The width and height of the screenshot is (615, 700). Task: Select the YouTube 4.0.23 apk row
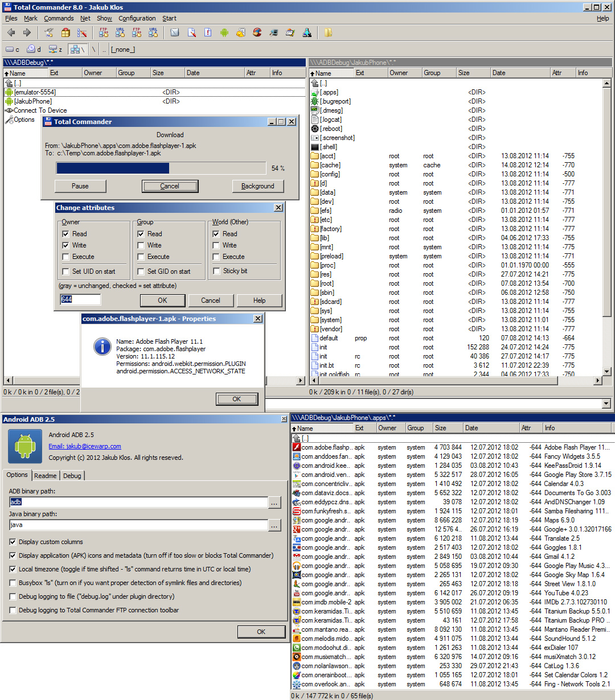453,593
